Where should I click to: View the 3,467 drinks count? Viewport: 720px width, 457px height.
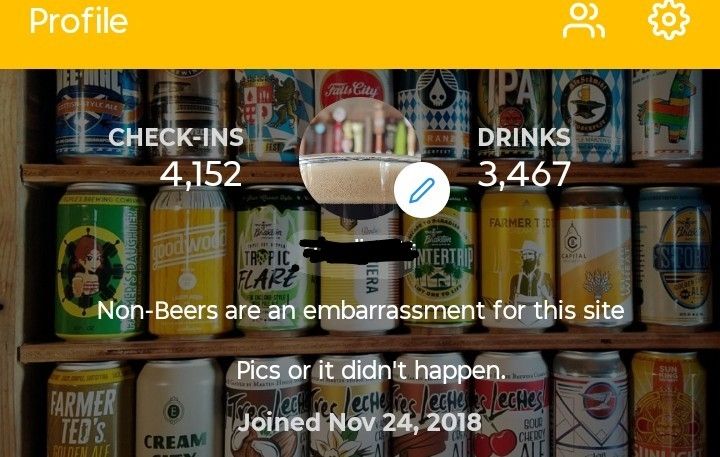point(524,174)
